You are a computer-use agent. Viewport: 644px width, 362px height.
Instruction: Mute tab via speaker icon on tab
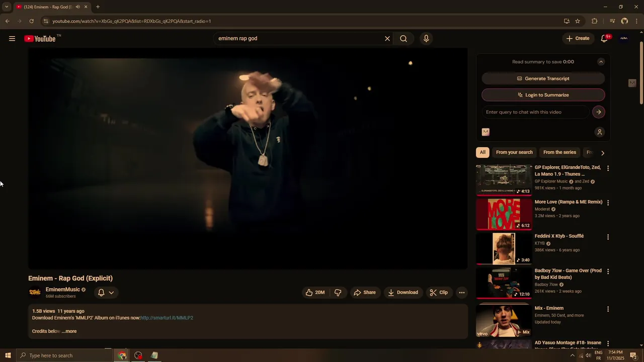[x=77, y=7]
